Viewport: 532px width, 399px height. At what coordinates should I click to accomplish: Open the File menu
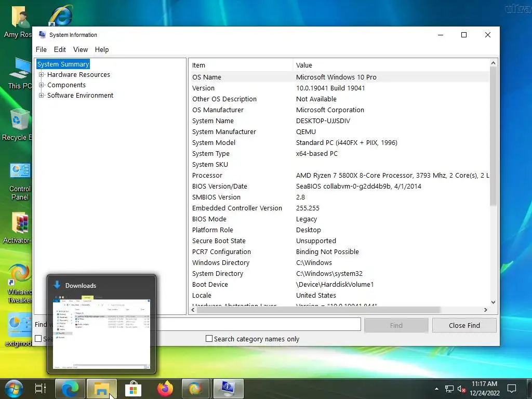click(x=41, y=49)
